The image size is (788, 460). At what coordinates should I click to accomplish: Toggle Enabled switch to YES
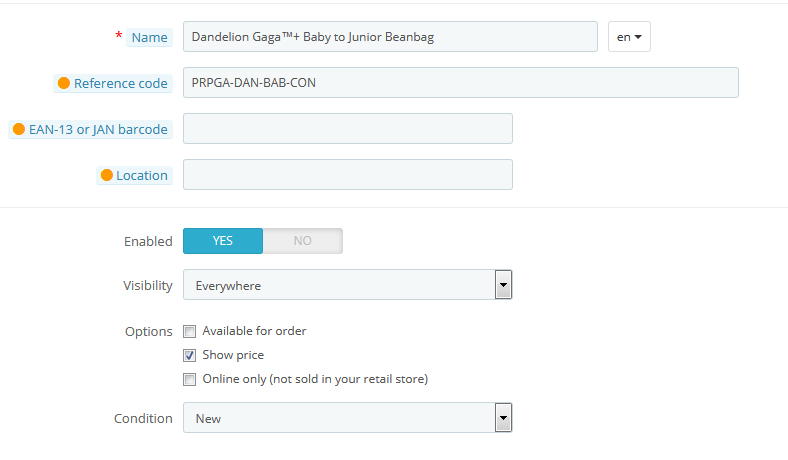point(223,241)
